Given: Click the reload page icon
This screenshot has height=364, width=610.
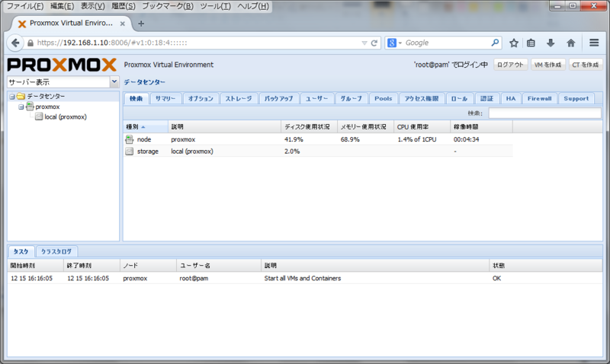Looking at the screenshot, I should pyautogui.click(x=374, y=43).
